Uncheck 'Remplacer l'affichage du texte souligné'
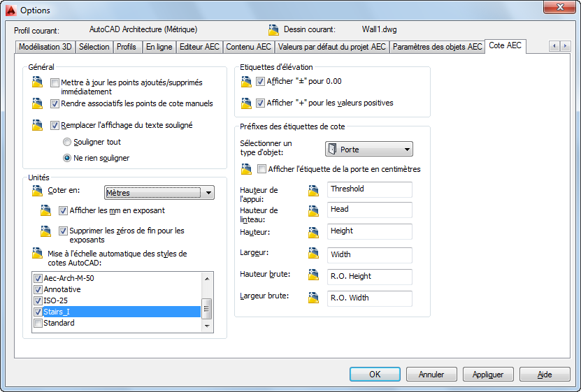The width and height of the screenshot is (581, 392). (55, 126)
